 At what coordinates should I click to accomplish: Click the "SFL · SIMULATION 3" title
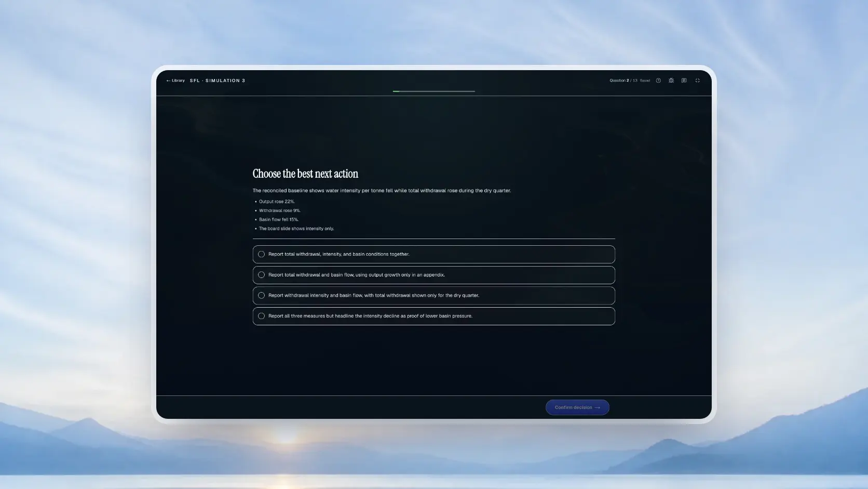[x=218, y=81]
